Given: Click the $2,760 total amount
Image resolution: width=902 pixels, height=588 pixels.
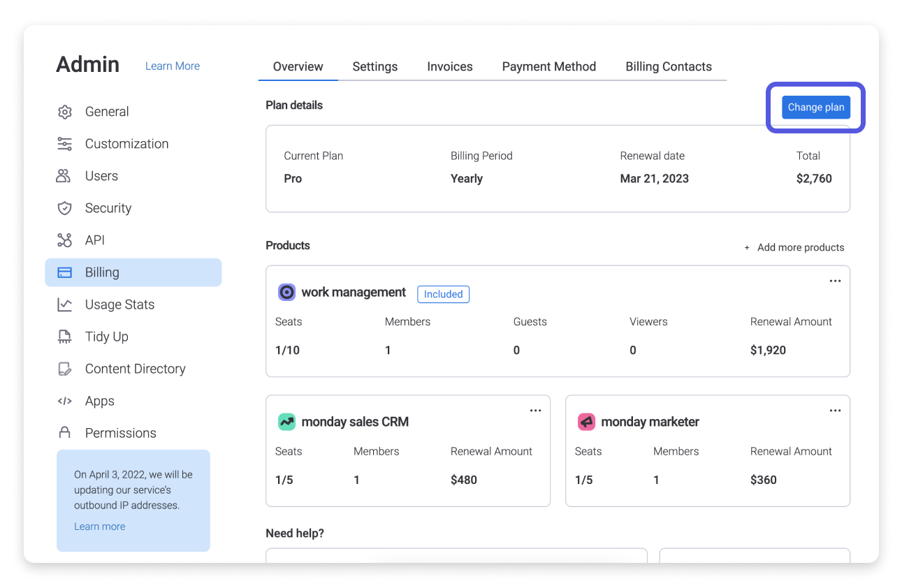Looking at the screenshot, I should pyautogui.click(x=814, y=179).
